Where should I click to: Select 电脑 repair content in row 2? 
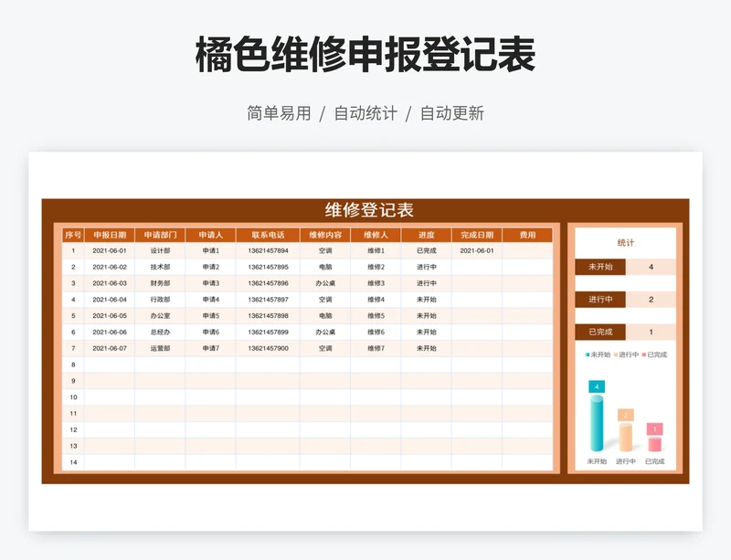pos(325,267)
